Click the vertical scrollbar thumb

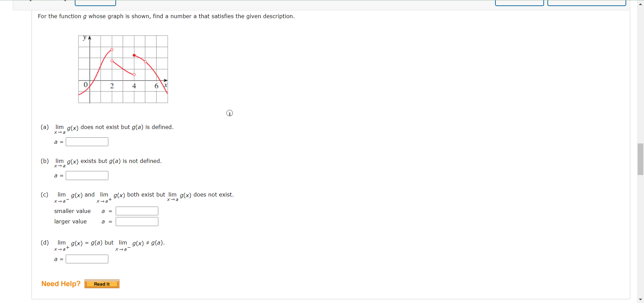click(x=640, y=159)
